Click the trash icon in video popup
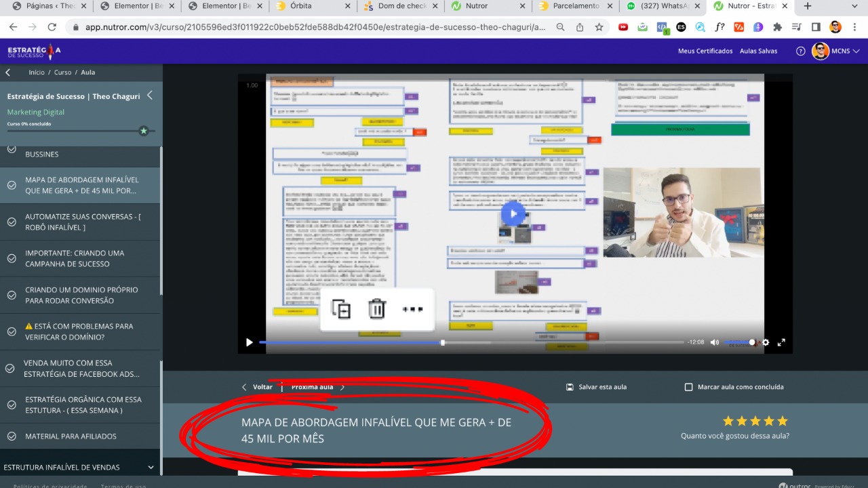The height and width of the screenshot is (488, 868). coord(376,309)
